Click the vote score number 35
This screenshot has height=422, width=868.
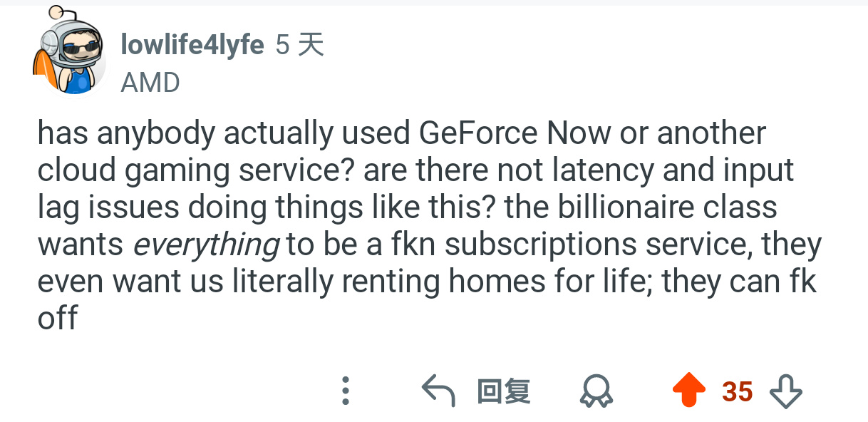click(737, 391)
